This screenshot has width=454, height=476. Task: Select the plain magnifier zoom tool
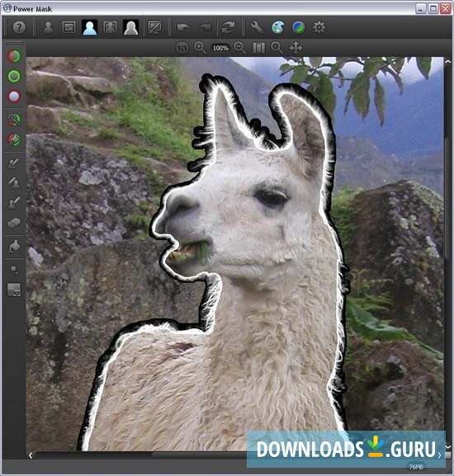(277, 48)
